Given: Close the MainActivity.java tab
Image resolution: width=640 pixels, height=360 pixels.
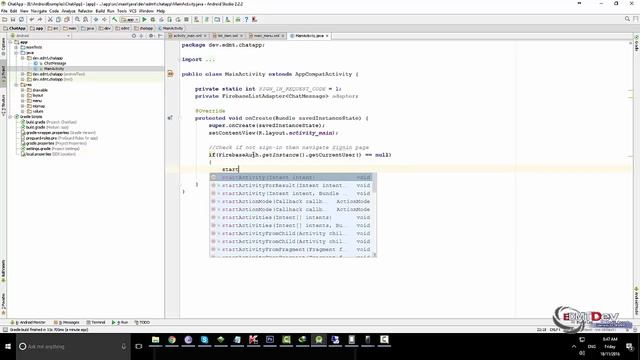Looking at the screenshot, I should 327,36.
